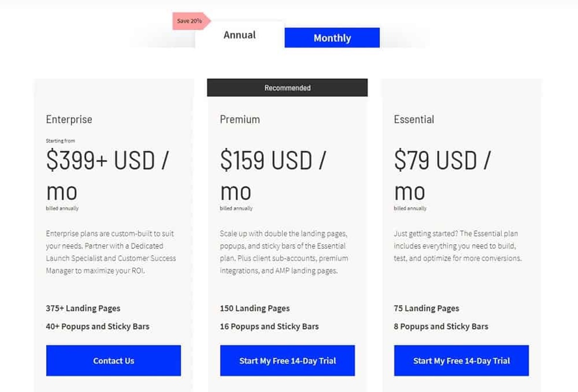The image size is (578, 392).
Task: Click 150 Landing Pages feature text
Action: [x=255, y=308]
